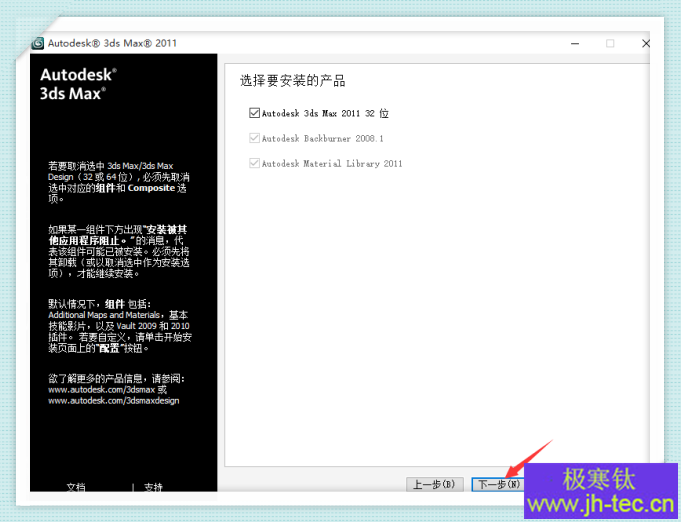
Task: Click the window title Autodesk 3ds Max 2011
Action: (112, 43)
